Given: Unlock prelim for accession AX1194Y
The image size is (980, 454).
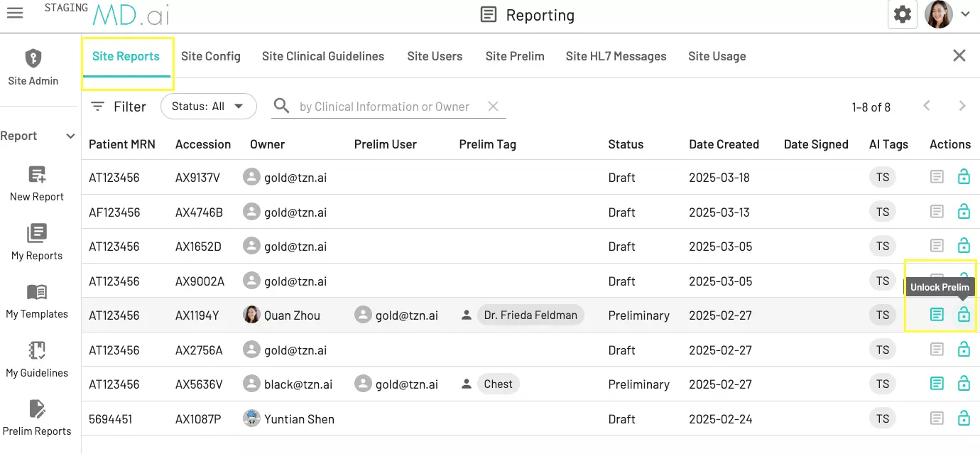Looking at the screenshot, I should [x=963, y=315].
